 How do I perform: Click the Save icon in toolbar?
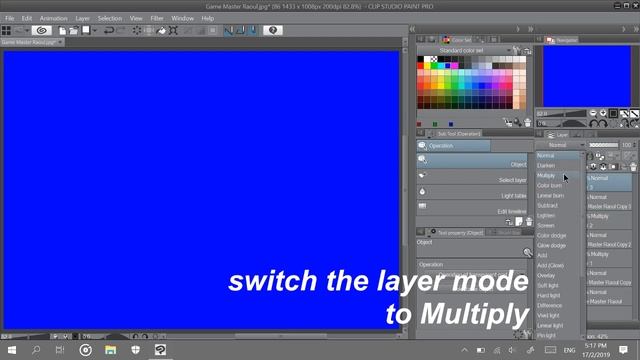pos(86,30)
